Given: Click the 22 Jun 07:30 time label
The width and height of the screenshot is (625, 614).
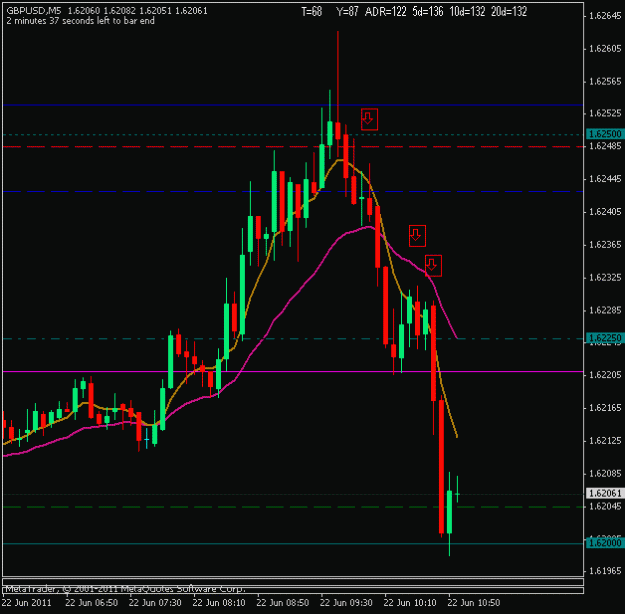Looking at the screenshot, I should (155, 602).
